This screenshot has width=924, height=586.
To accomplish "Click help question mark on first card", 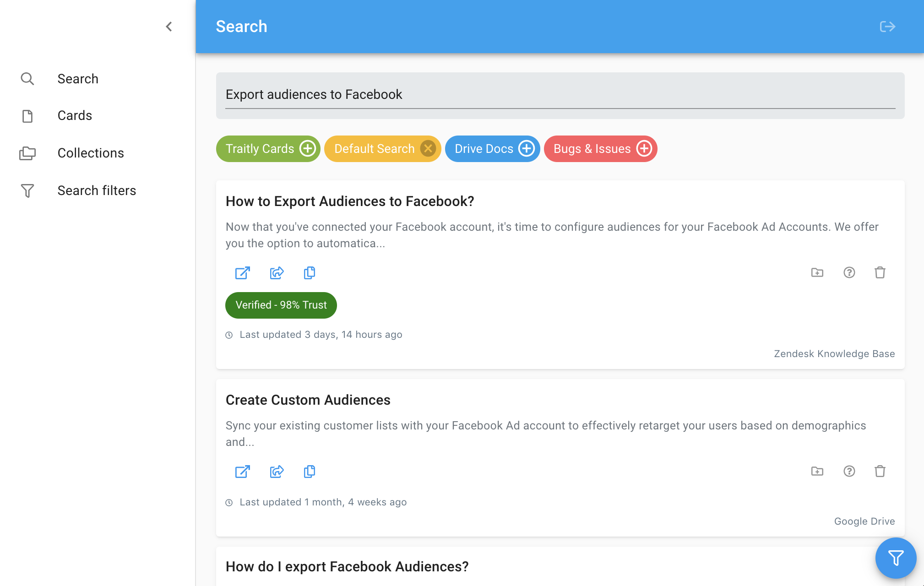I will (849, 273).
